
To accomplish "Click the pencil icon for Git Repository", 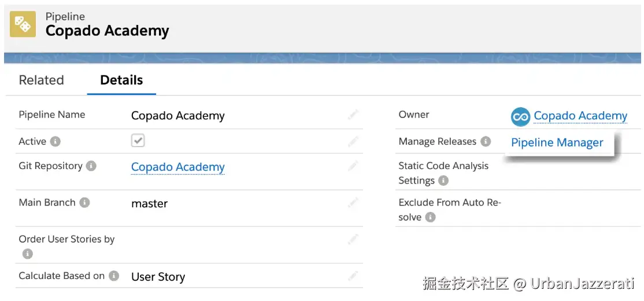I will tap(353, 166).
